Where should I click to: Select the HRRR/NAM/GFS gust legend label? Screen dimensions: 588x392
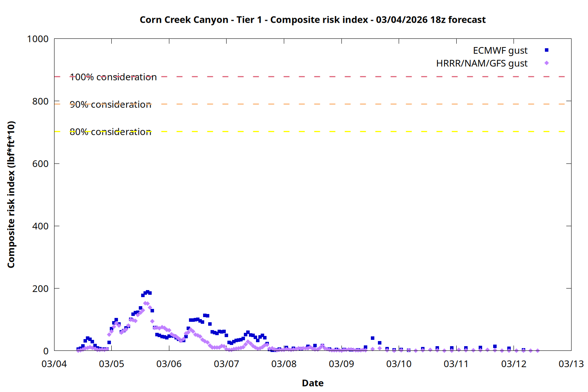pos(482,64)
